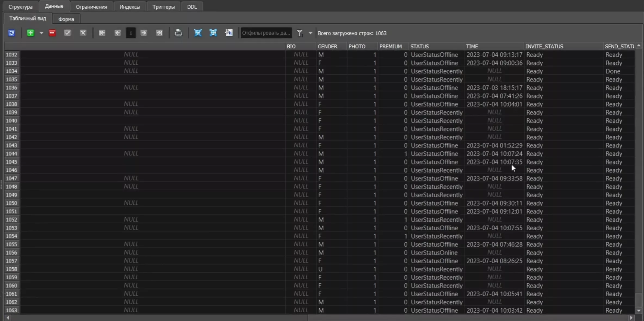Viewport: 644px width, 321px height.
Task: Click TIME cell '2023-07-04 10:03:42'
Action: point(494,310)
